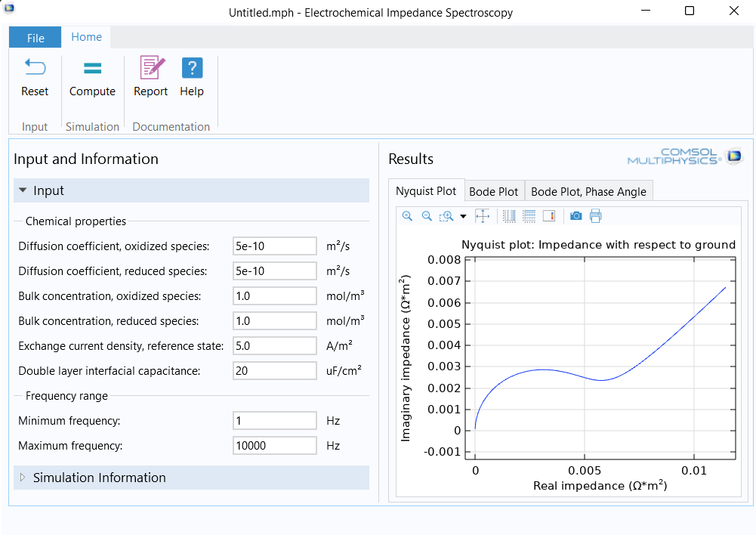Activate the zoom box tool

tap(446, 216)
